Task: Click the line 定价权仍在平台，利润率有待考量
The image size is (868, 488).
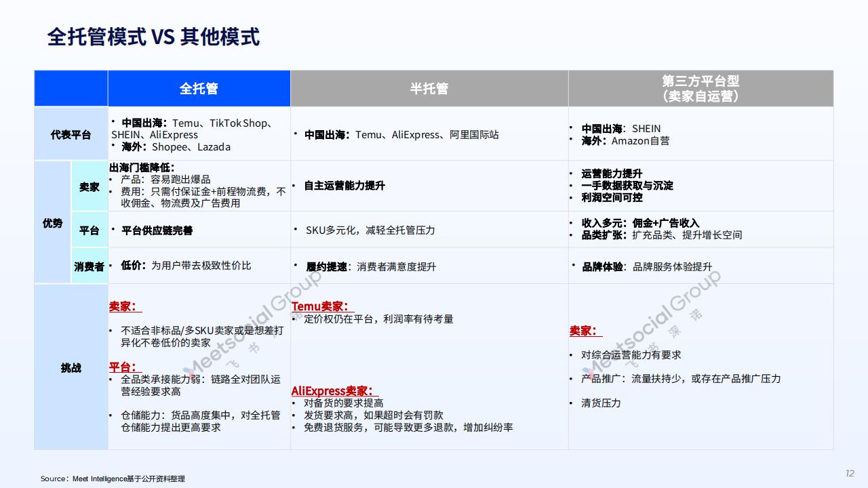Action: 378,319
